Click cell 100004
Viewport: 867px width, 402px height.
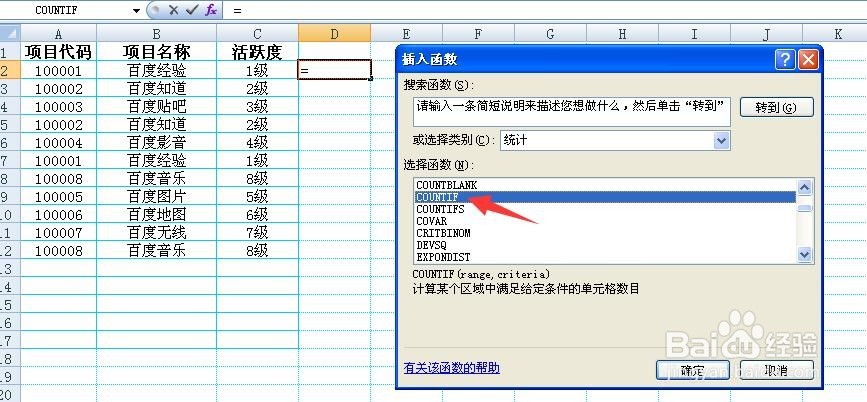[x=59, y=143]
